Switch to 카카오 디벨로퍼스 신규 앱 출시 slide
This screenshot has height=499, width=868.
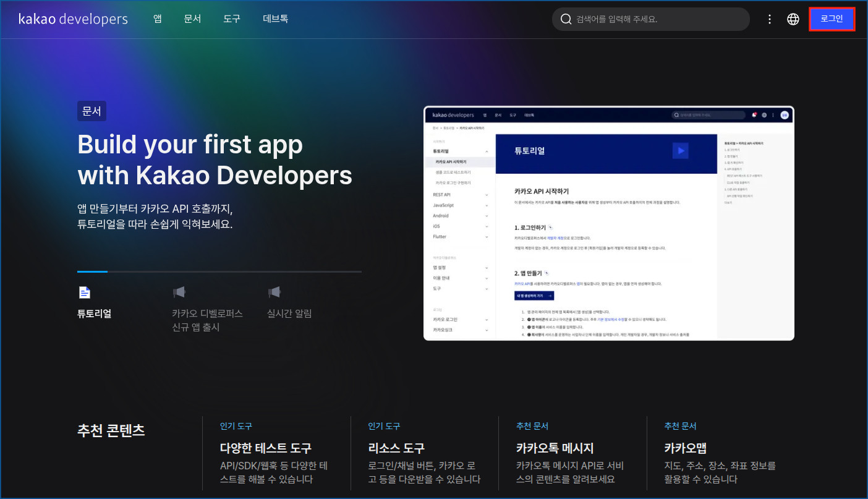[x=207, y=320]
